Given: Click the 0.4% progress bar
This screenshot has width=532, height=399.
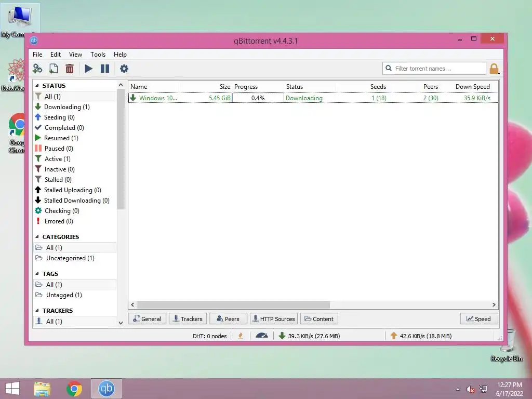Looking at the screenshot, I should (258, 98).
